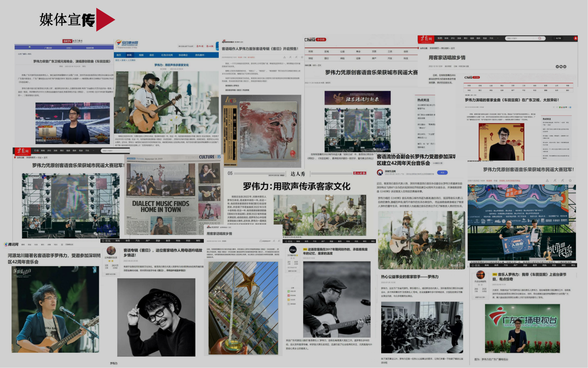
Task: Click the blue 关注 follow button
Action: 442,172
